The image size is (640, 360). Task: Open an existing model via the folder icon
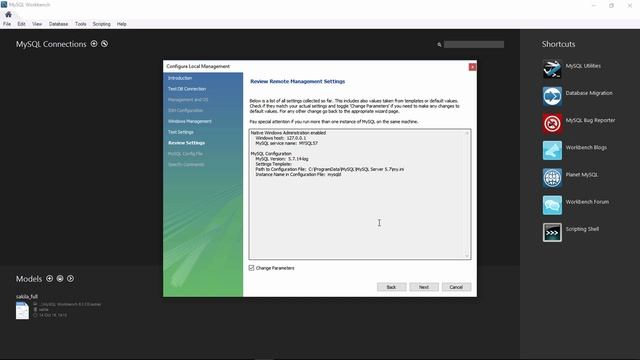(60, 278)
